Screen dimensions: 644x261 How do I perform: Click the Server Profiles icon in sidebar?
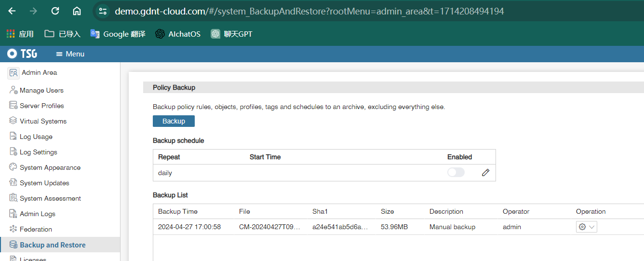(x=13, y=106)
